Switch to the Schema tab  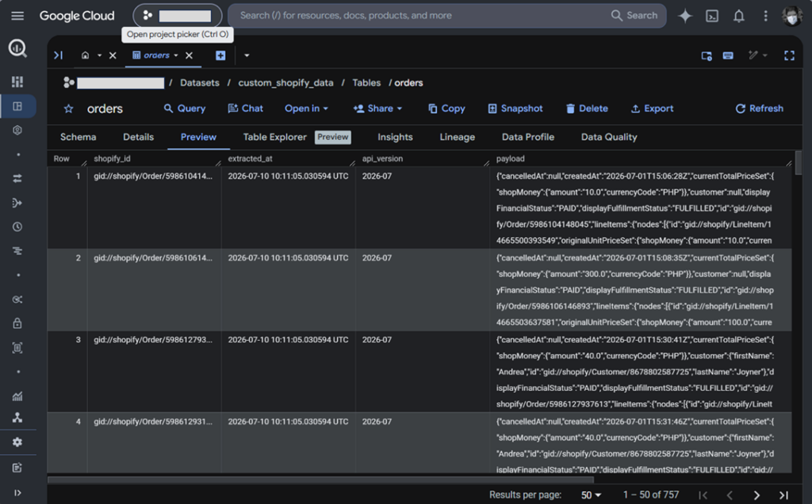point(79,137)
